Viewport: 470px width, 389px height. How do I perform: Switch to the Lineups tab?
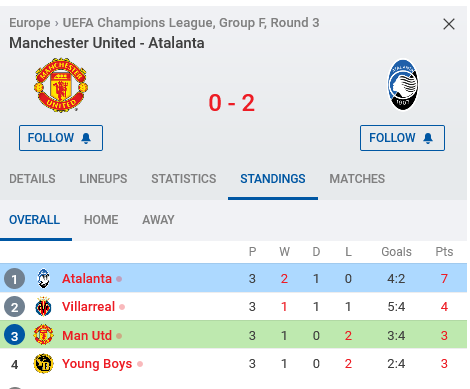click(x=103, y=179)
